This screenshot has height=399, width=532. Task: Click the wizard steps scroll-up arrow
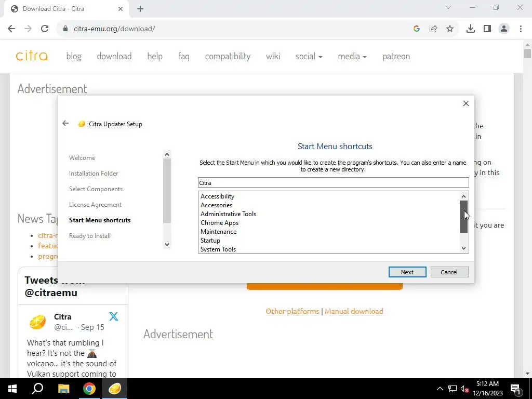click(167, 154)
